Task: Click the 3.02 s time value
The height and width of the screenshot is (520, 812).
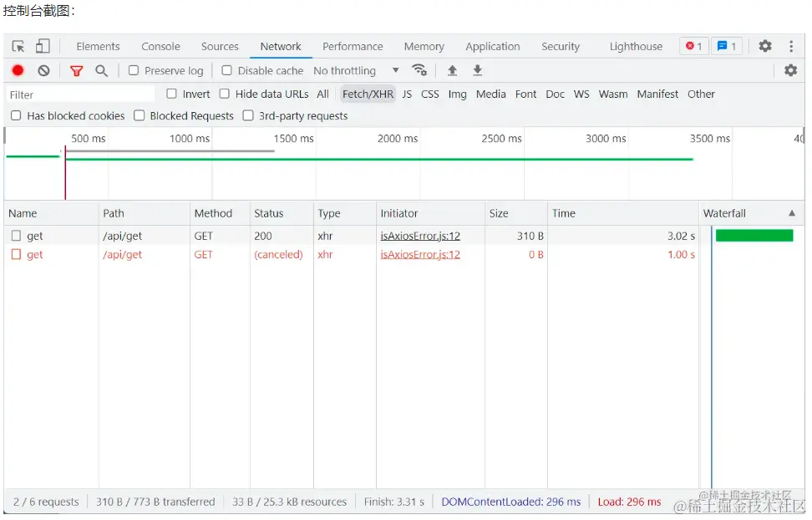Action: [681, 236]
